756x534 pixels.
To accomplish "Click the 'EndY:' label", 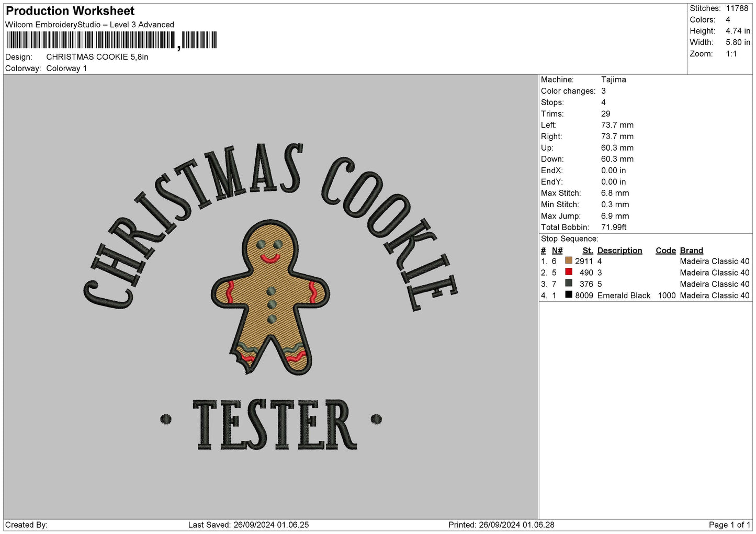I will click(x=552, y=182).
